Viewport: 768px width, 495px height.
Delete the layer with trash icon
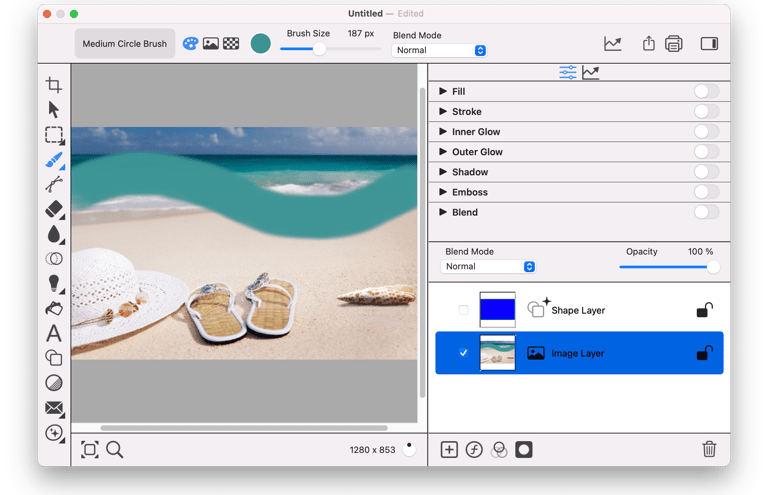point(709,449)
